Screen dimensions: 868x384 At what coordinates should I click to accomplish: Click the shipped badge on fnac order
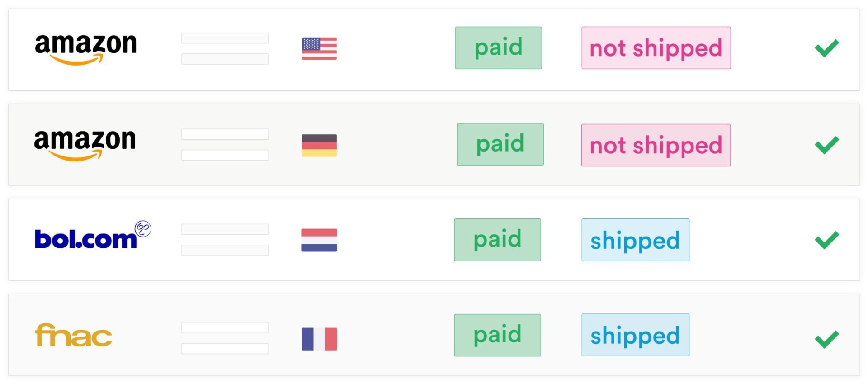point(635,335)
